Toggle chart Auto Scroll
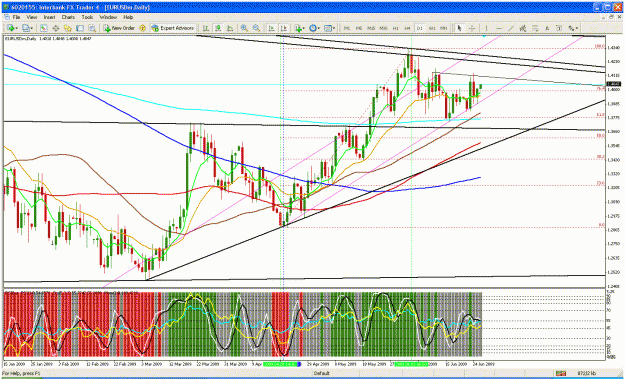This screenshot has height=379, width=625. click(271, 28)
